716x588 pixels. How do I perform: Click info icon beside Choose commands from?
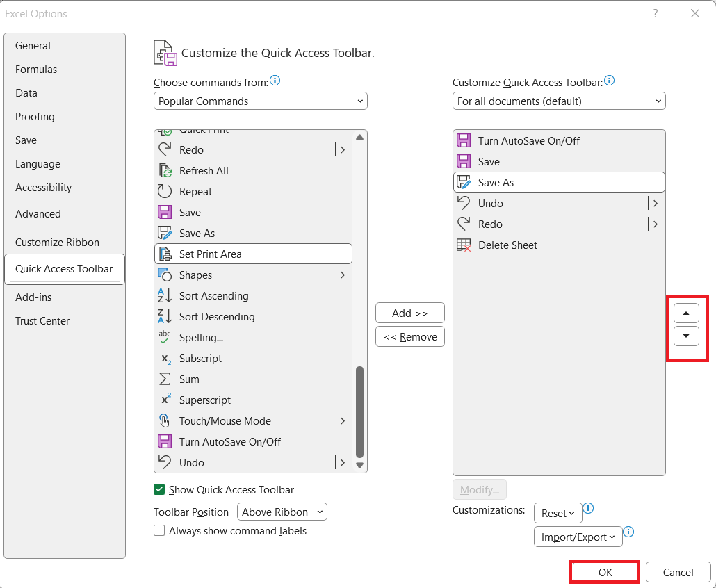tap(275, 81)
